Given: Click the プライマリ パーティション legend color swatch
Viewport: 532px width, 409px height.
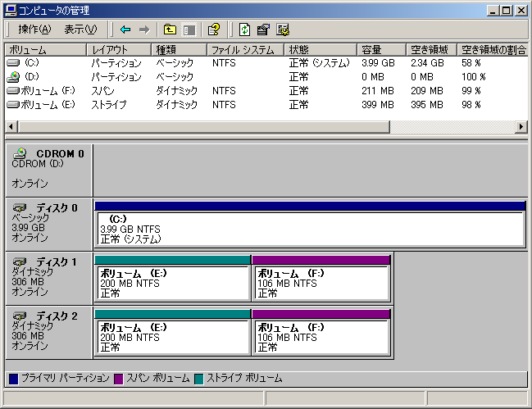Looking at the screenshot, I should [14, 379].
